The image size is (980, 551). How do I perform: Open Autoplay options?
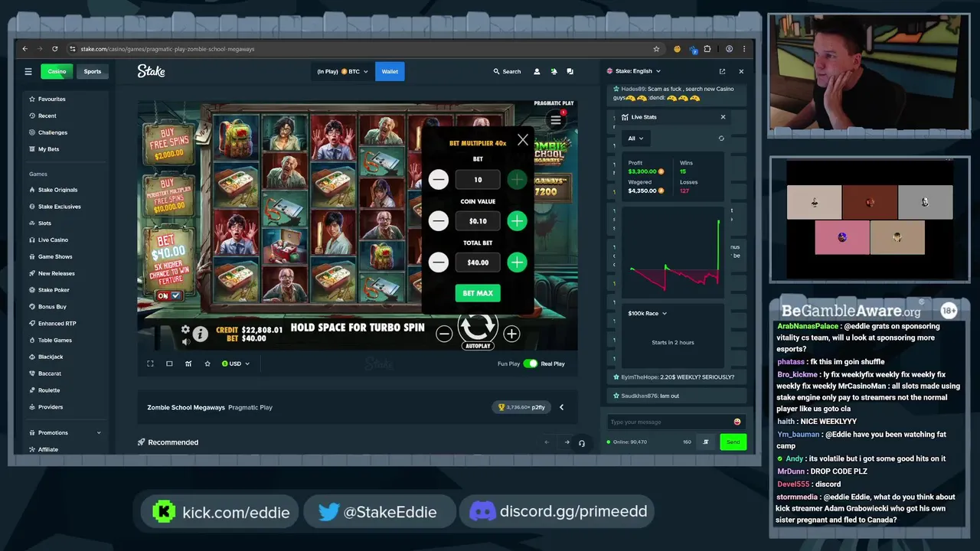coord(478,346)
